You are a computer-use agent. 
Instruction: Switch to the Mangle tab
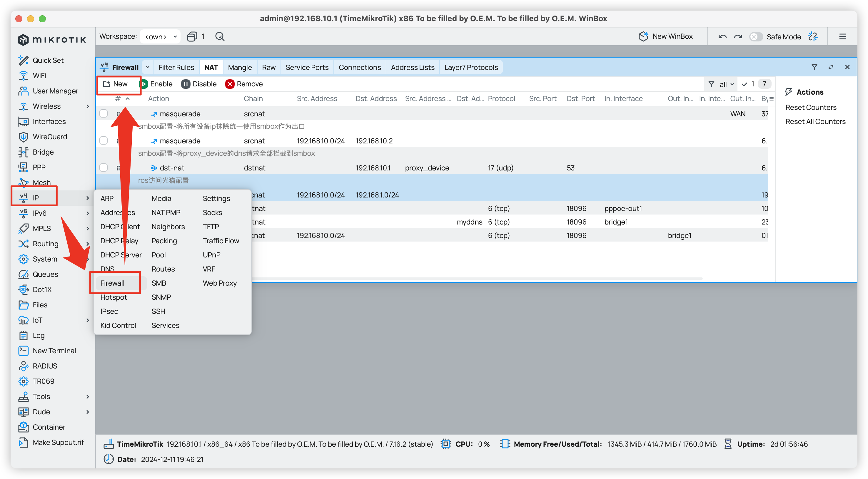coord(240,67)
